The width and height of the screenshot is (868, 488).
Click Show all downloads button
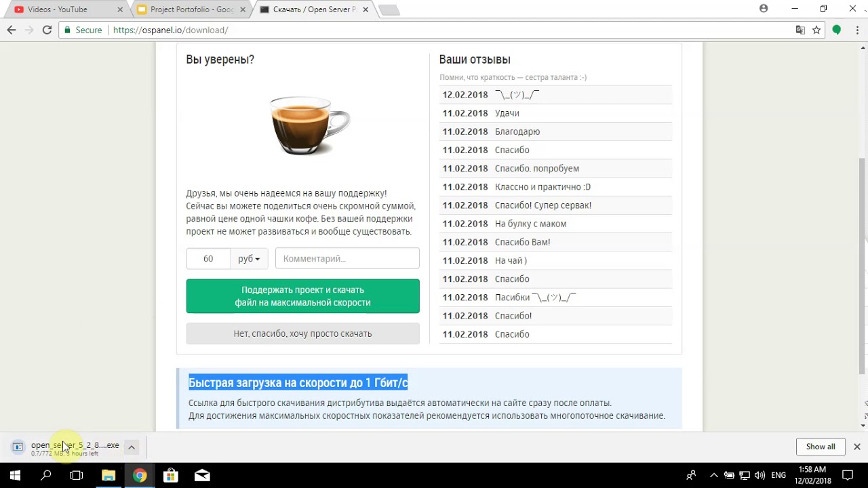tap(821, 447)
